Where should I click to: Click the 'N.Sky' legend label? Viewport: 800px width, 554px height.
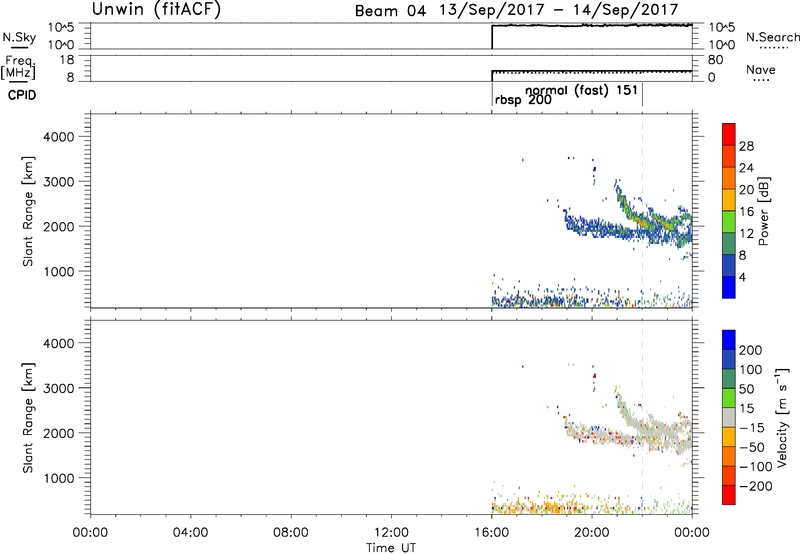[x=19, y=37]
